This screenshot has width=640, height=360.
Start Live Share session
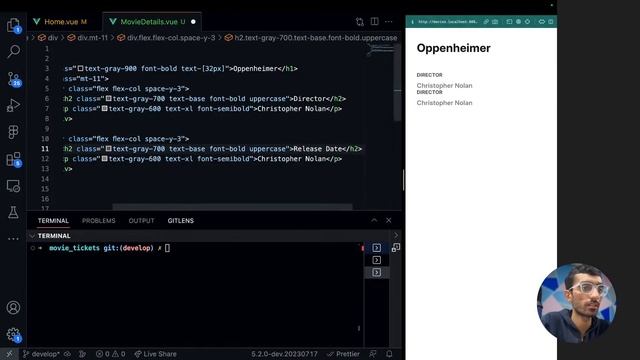156,354
